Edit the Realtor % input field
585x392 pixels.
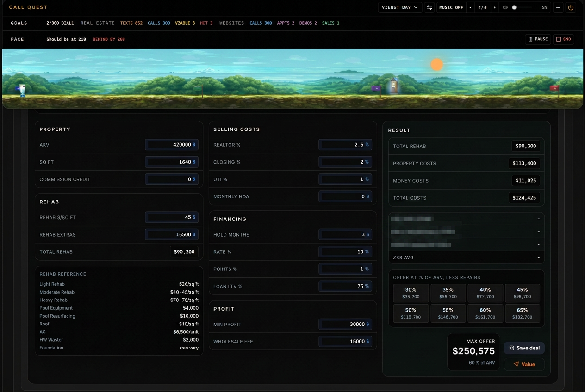(345, 145)
